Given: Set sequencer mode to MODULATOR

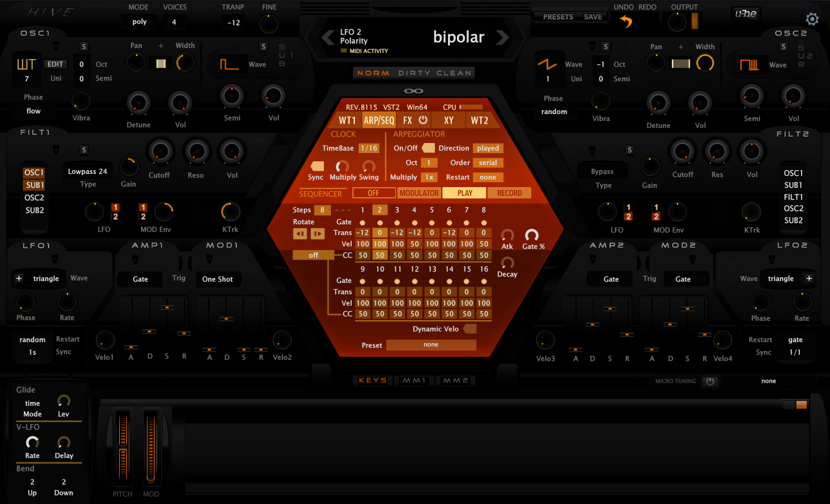Looking at the screenshot, I should click(x=419, y=193).
